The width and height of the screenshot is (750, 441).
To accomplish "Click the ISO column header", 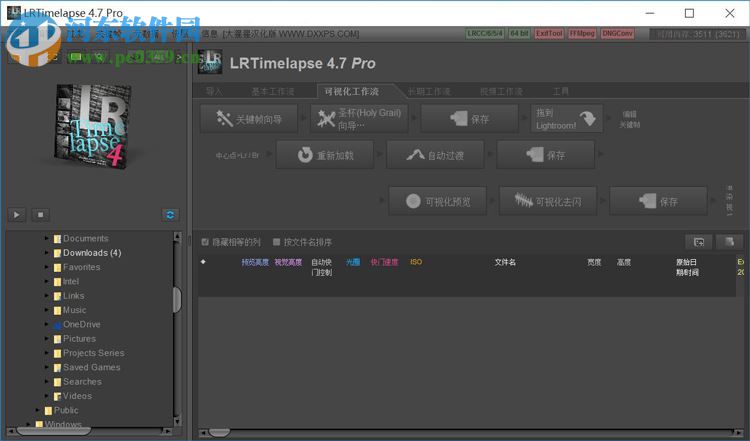I will tap(416, 262).
